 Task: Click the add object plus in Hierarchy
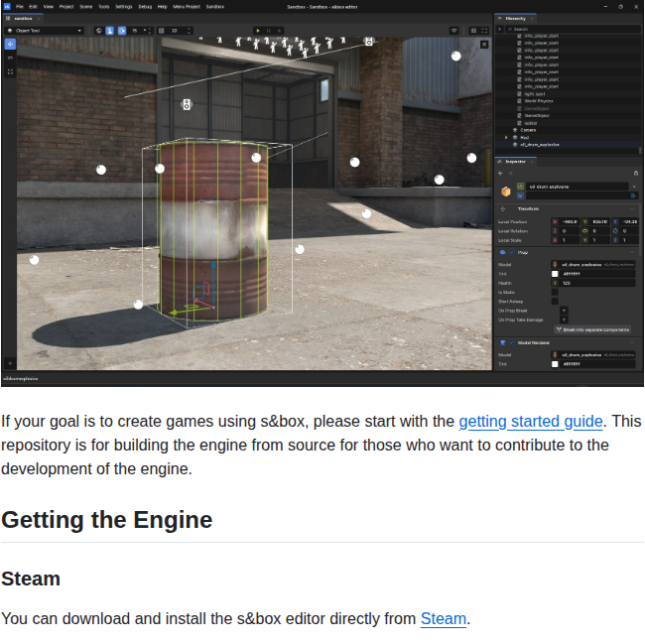[500, 29]
